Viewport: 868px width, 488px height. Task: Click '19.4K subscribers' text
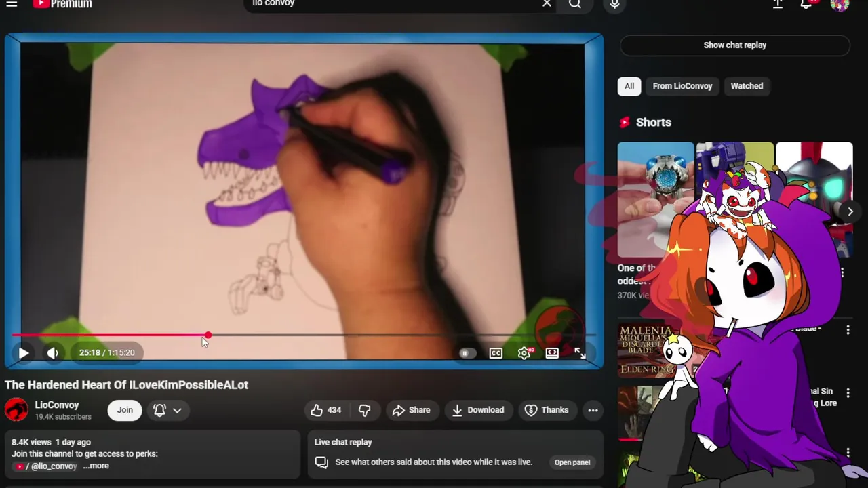tap(63, 417)
